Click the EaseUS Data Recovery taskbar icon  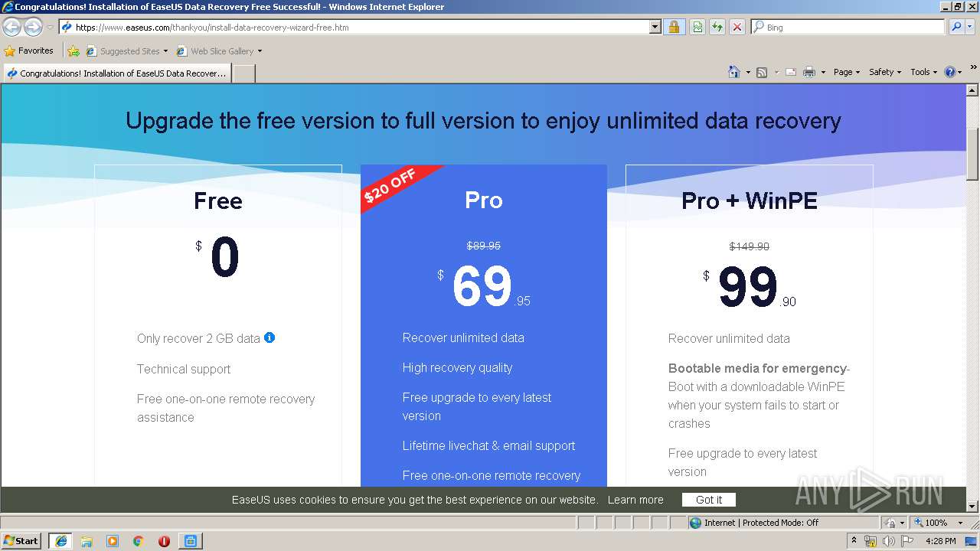[191, 541]
